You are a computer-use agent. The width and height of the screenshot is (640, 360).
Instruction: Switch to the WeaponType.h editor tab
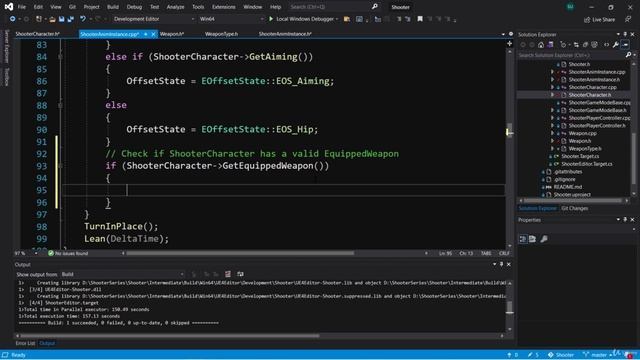(x=221, y=34)
